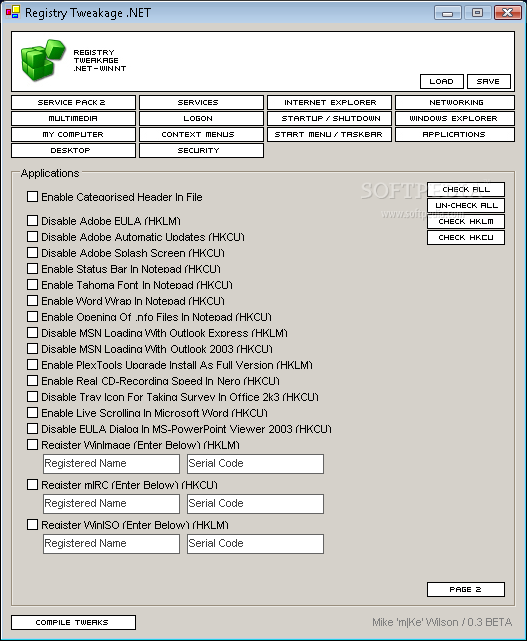
Task: Switch to the Services category
Action: [x=201, y=102]
